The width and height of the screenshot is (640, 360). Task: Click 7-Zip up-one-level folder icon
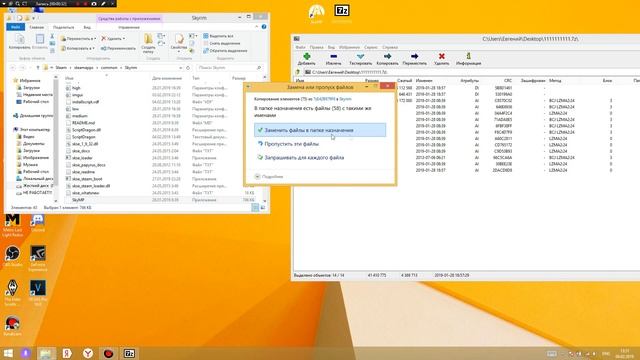pyautogui.click(x=298, y=72)
